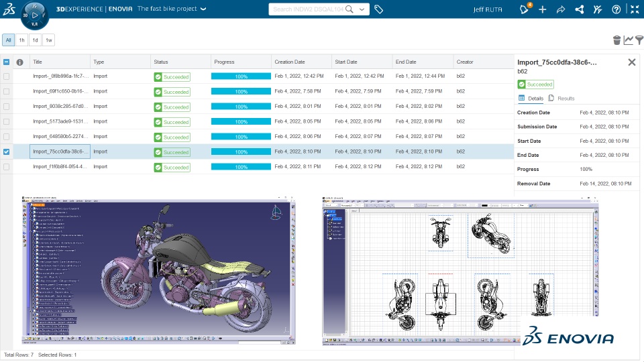Click the share arrow icon
644x362 pixels.
[561, 9]
